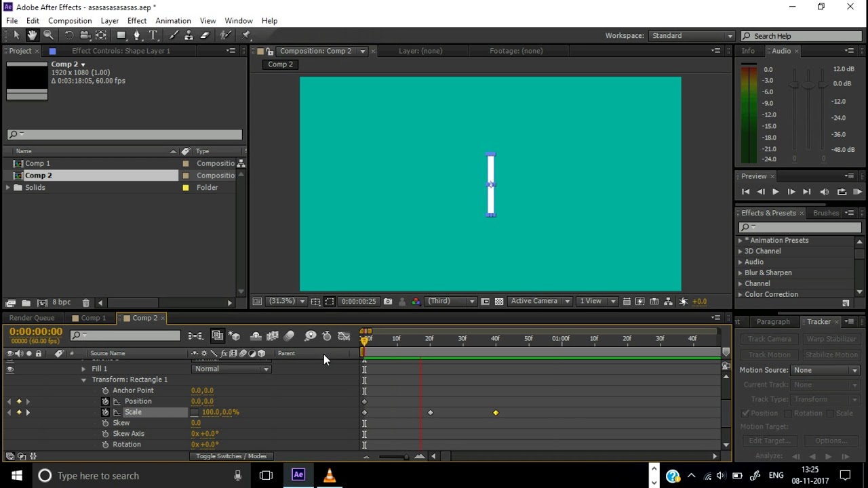Click the Brainstorm lightbulb icon

tap(311, 336)
